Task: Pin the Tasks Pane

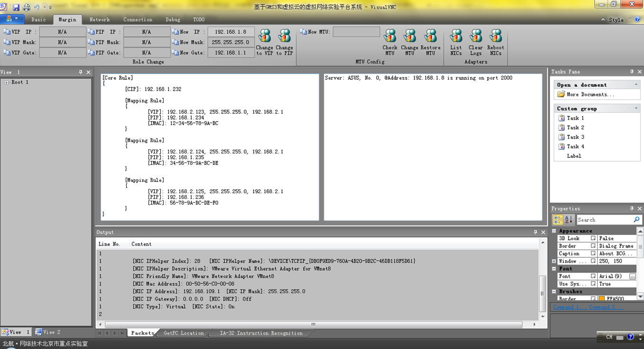Action: pyautogui.click(x=632, y=72)
